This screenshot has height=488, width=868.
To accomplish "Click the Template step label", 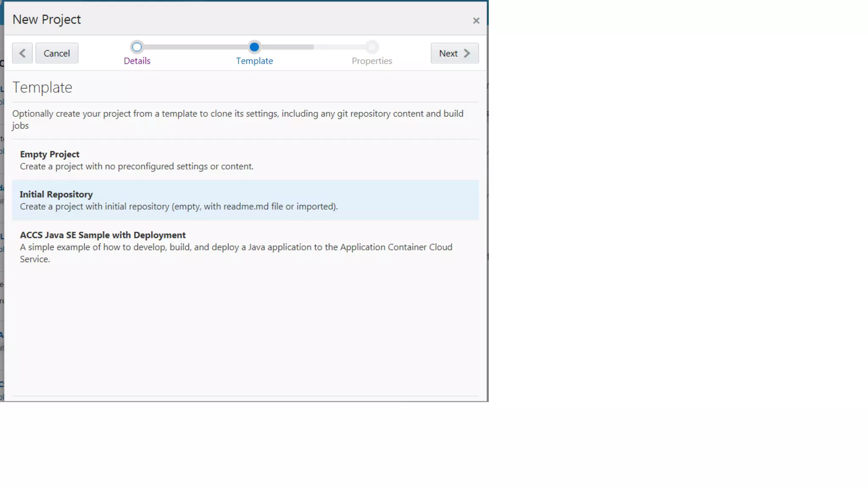I will coord(254,61).
